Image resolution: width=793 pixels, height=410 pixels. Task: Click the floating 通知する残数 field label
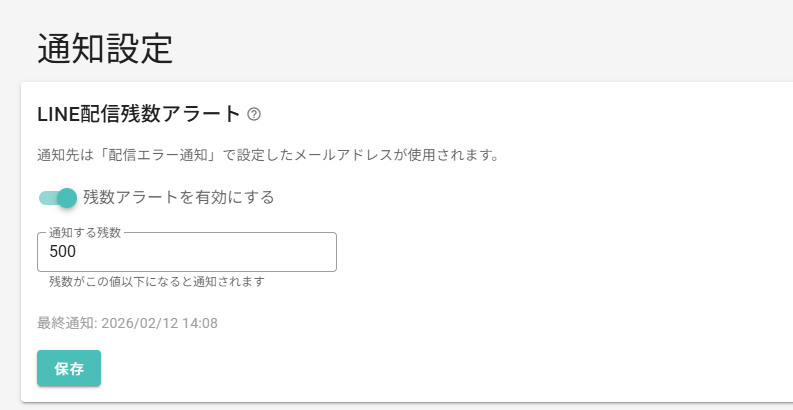(x=85, y=233)
